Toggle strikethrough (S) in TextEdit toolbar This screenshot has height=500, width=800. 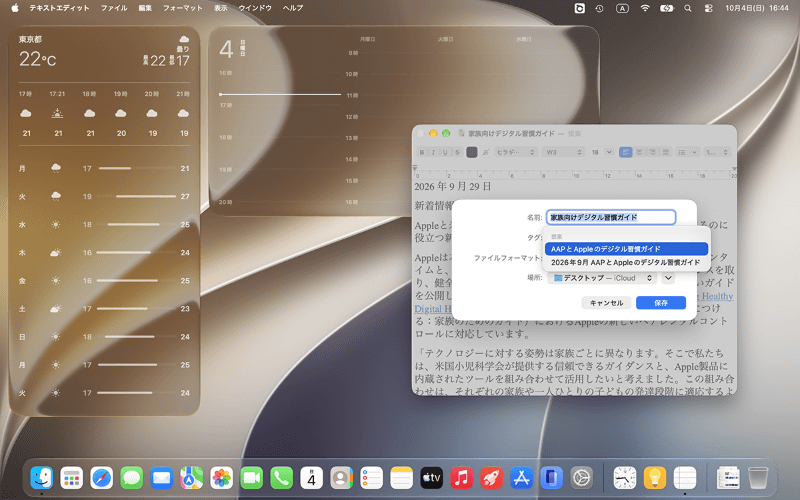[x=457, y=152]
